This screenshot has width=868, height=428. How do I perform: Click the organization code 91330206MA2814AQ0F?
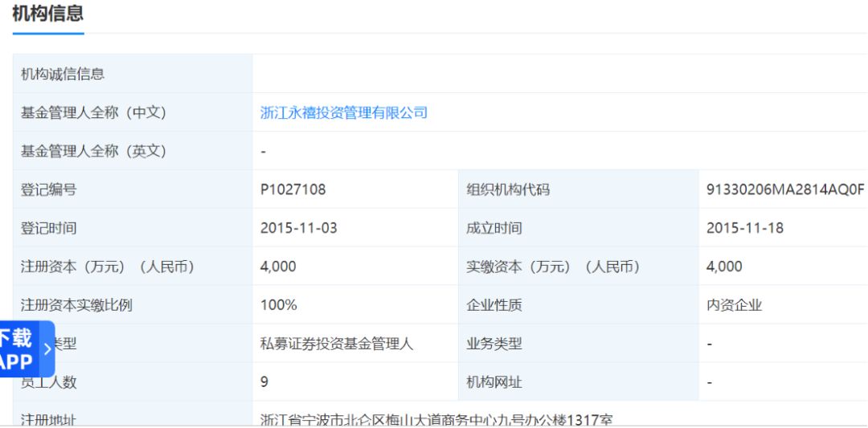pos(784,190)
